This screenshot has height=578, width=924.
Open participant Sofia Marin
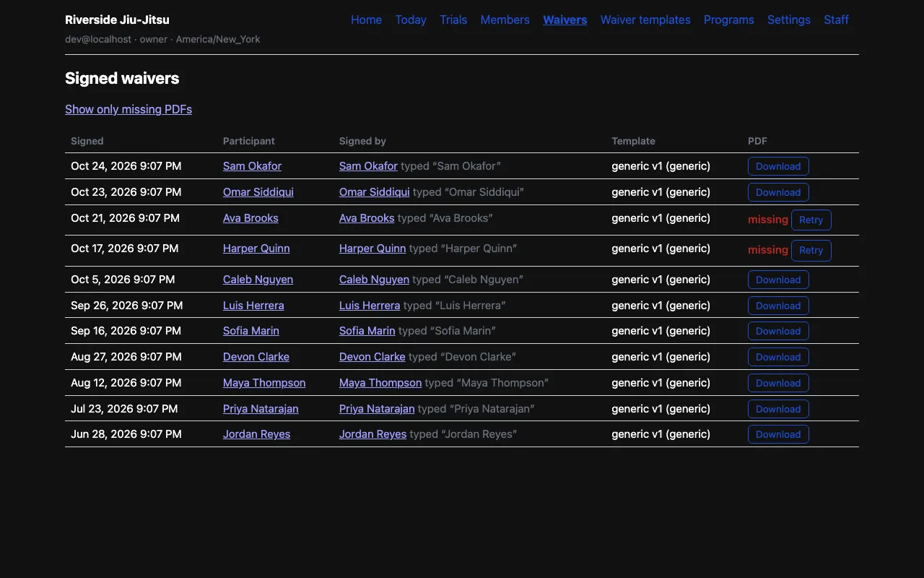(251, 331)
